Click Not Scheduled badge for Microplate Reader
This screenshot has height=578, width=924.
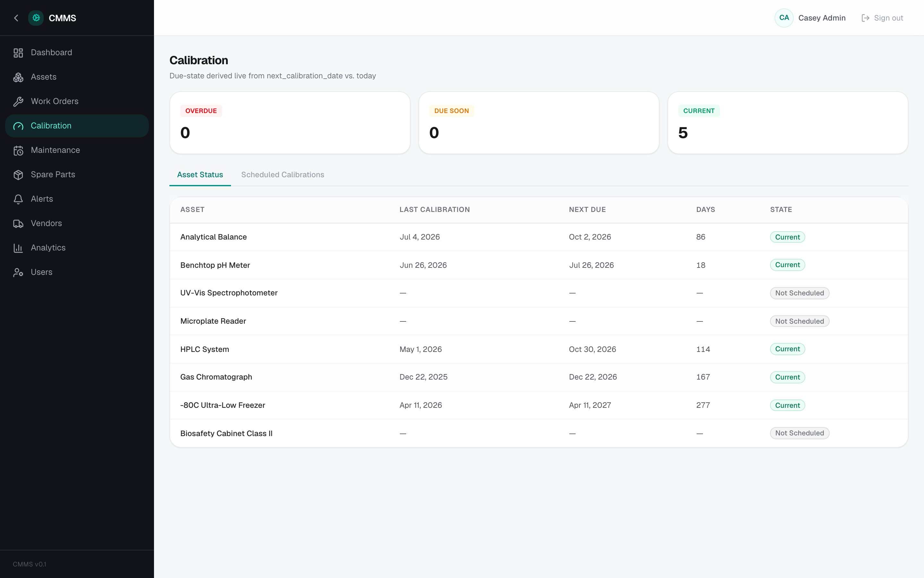pos(800,321)
